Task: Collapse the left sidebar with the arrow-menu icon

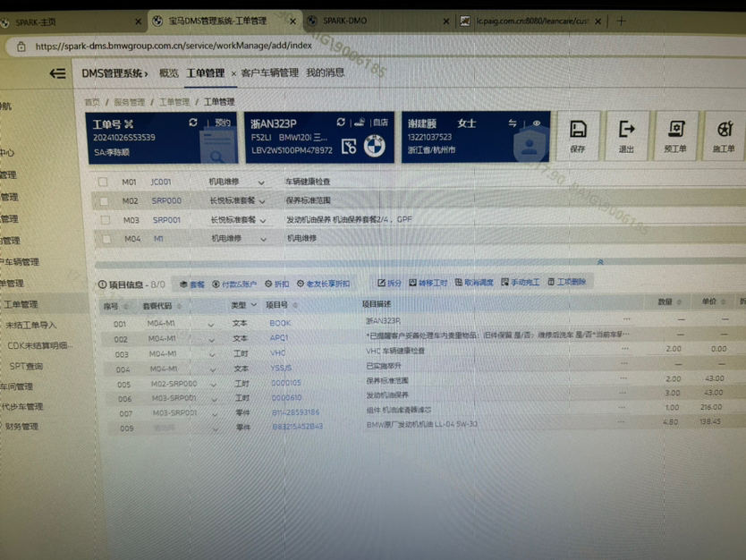Action: click(x=57, y=73)
